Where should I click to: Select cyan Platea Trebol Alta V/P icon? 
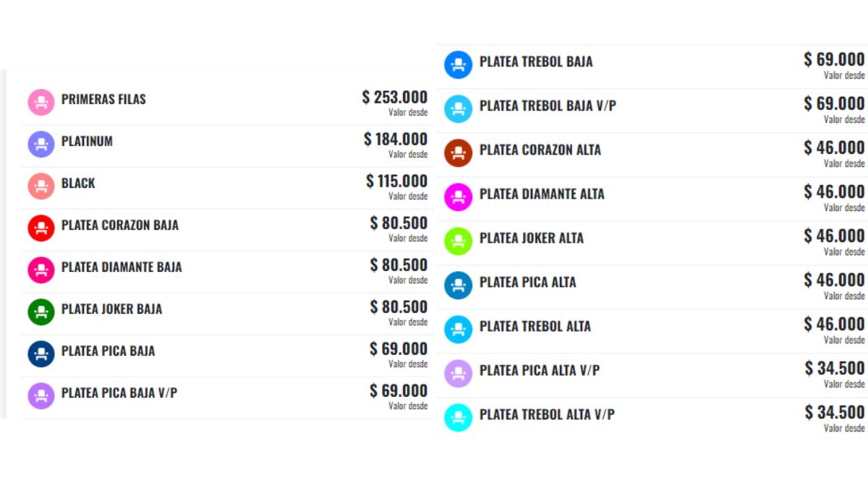tap(458, 417)
